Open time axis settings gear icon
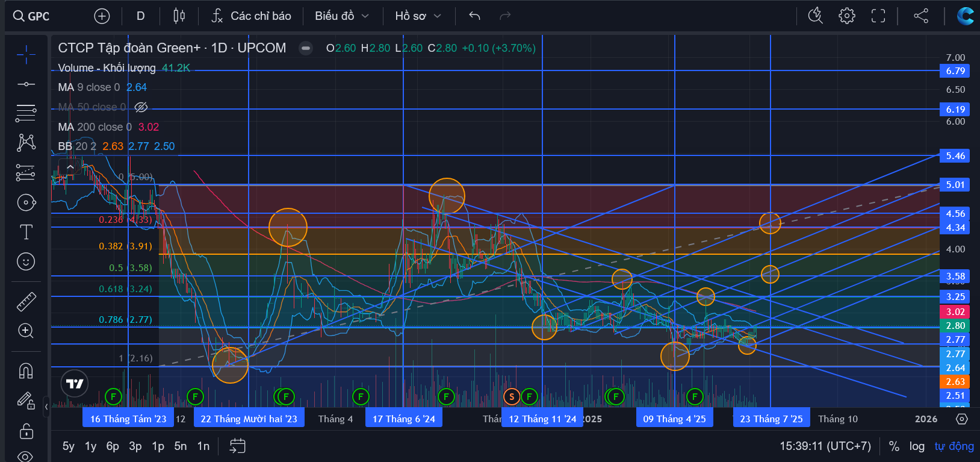 click(x=962, y=419)
